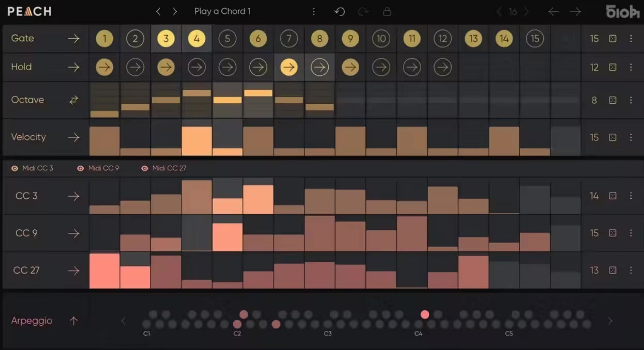Open the Hold row three-dot menu
The width and height of the screenshot is (644, 350).
[631, 67]
